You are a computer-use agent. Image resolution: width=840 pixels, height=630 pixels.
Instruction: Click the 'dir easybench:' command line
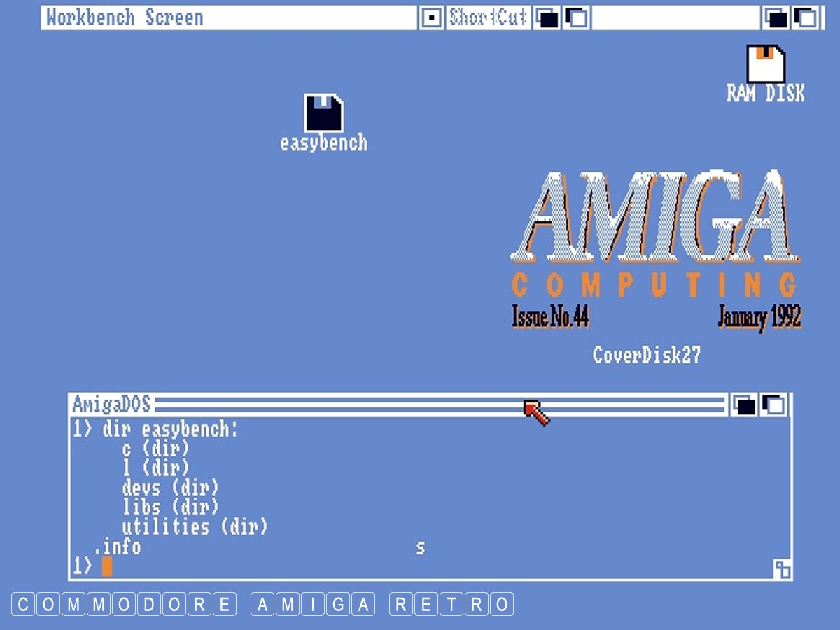pyautogui.click(x=170, y=430)
